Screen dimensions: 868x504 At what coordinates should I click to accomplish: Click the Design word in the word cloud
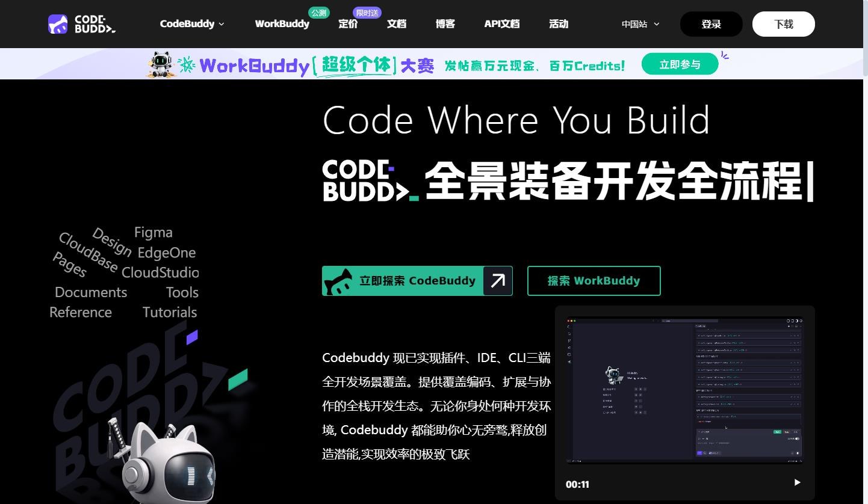pos(112,241)
